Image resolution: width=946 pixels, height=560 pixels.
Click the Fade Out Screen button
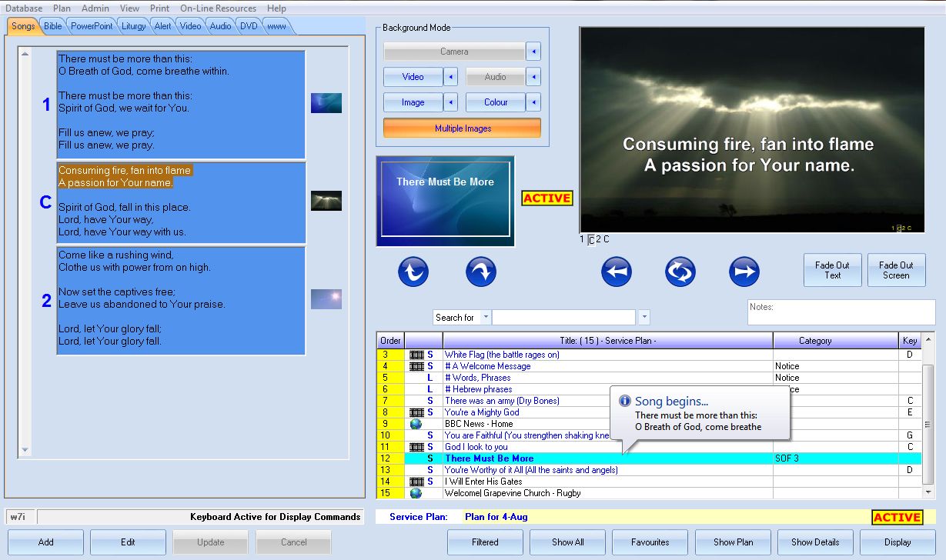pos(896,269)
